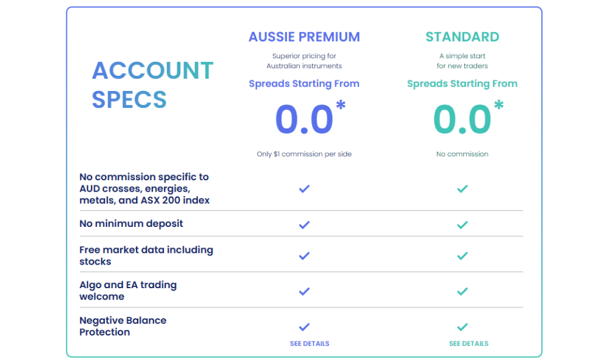Image resolution: width=607 pixels, height=364 pixels.
Task: Click Only $1 commission per side text
Action: pos(304,154)
